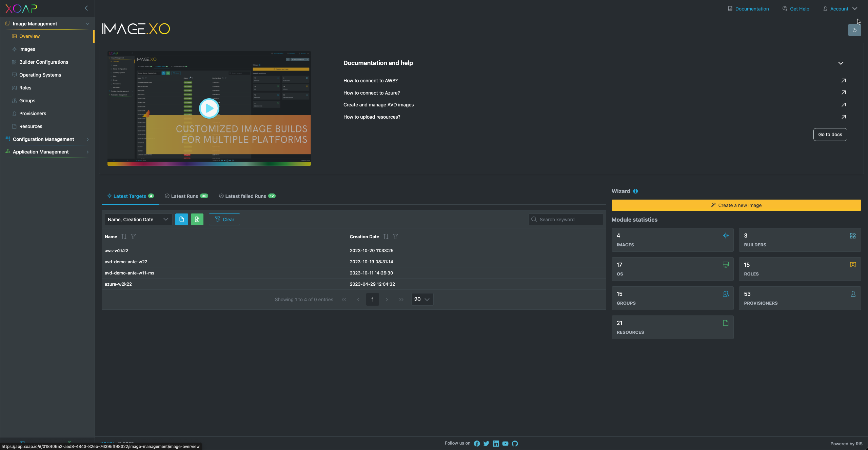Viewport: 868px width, 450px height.
Task: Open the Account dropdown menu
Action: pyautogui.click(x=840, y=9)
